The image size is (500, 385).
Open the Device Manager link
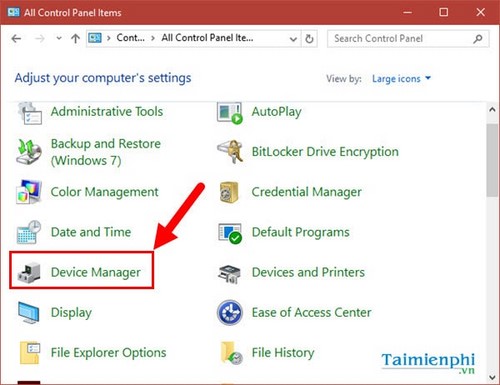tap(96, 272)
